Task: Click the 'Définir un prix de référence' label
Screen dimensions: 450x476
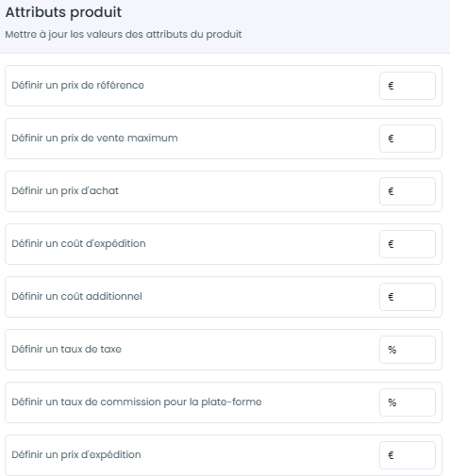Action: (77, 86)
